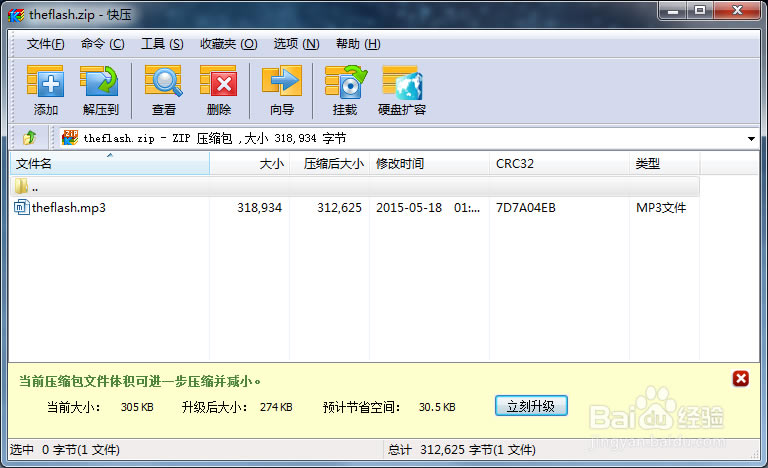Click 选中 0 字节 status bar text
The height and width of the screenshot is (468, 768).
pos(65,449)
